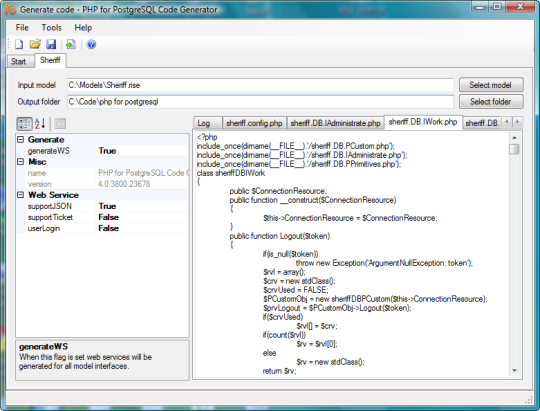540x411 pixels.
Task: Sort properties alphabetically with A-Z icon
Action: point(40,124)
